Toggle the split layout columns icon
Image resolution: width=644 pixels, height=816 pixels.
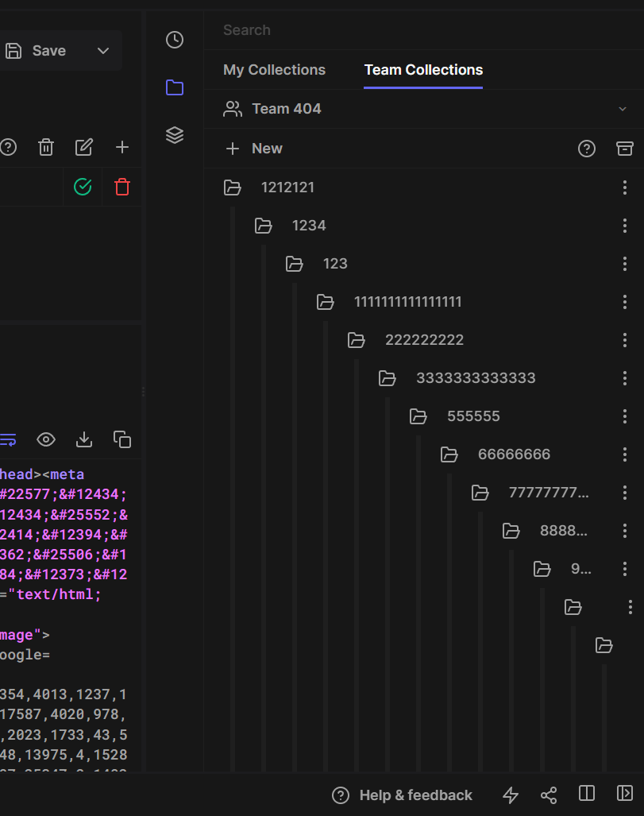[587, 793]
